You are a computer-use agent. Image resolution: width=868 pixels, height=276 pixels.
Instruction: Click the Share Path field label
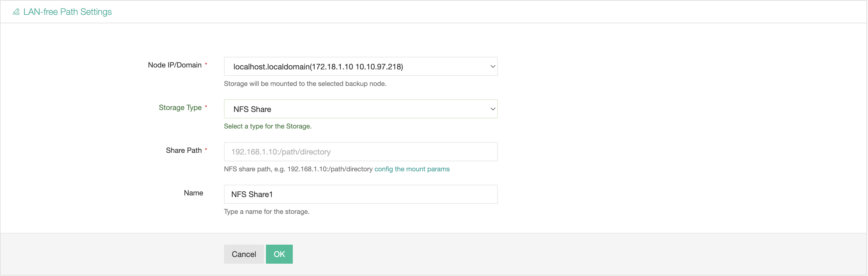184,151
